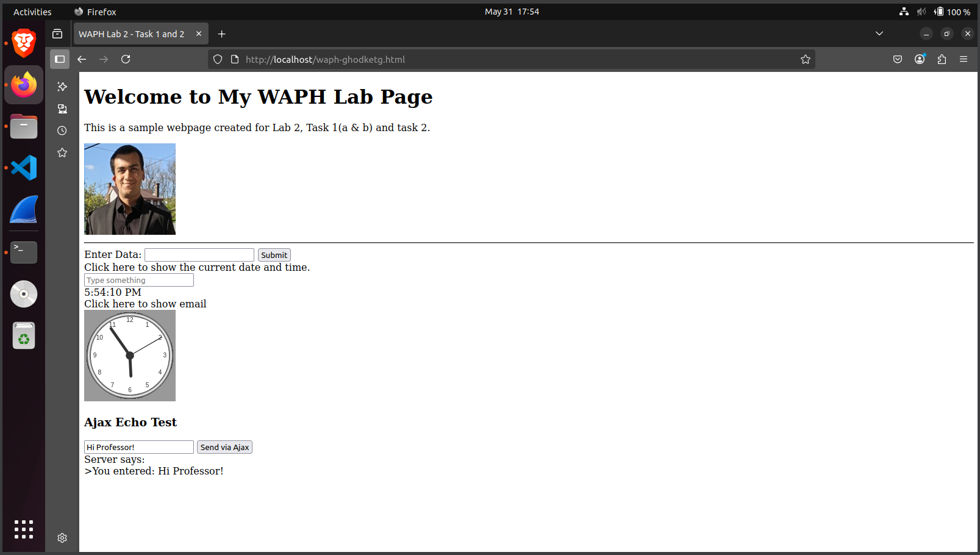Image resolution: width=980 pixels, height=555 pixels.
Task: Click the Submit button
Action: 274,255
